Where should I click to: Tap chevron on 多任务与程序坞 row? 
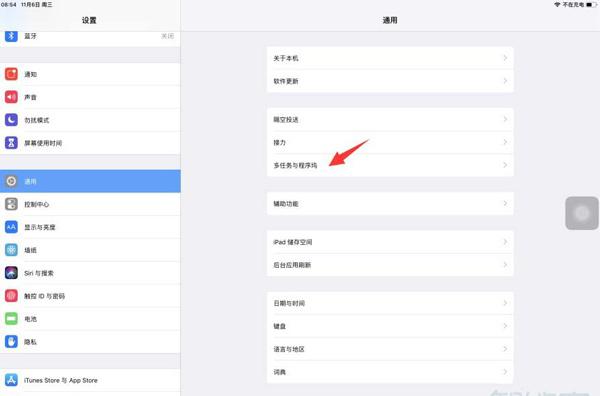[x=505, y=165]
